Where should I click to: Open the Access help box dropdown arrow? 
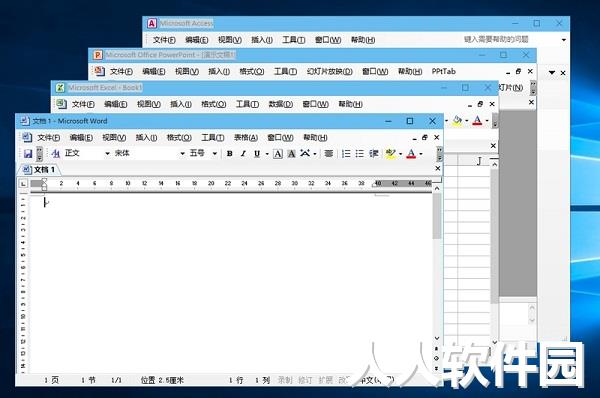564,40
